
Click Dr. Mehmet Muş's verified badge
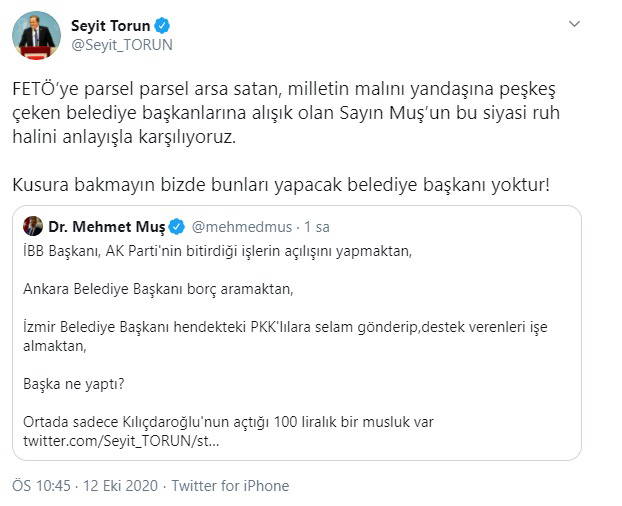coord(175,226)
